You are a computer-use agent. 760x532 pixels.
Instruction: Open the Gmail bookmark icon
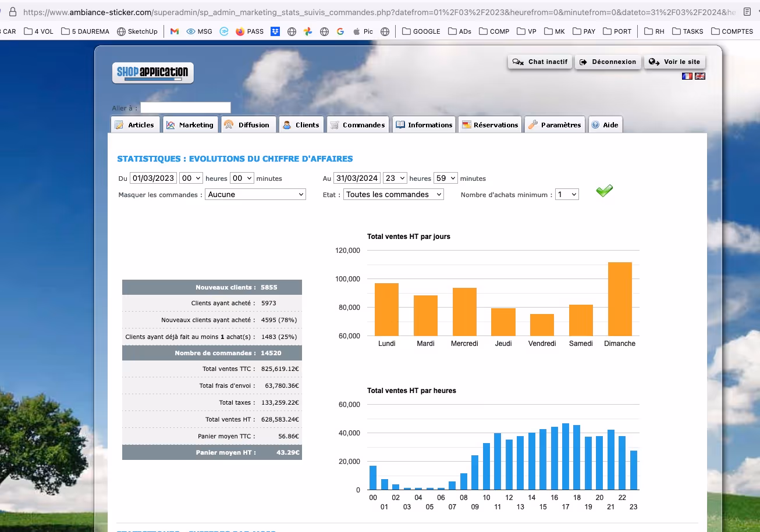(175, 31)
